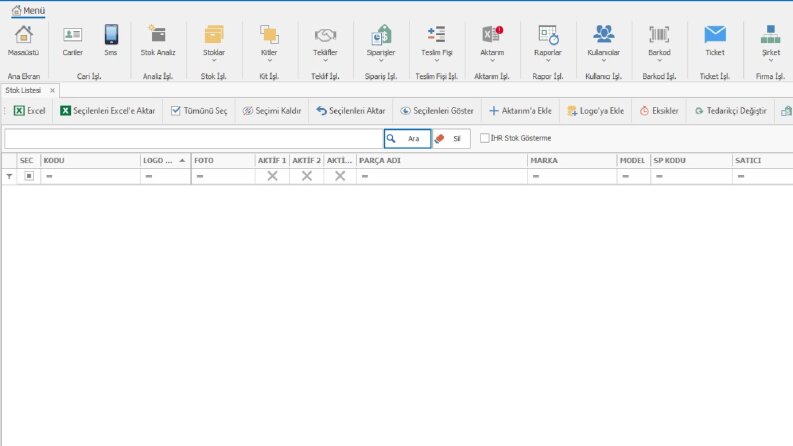Screen dimensions: 793x446
Task: Expand the Stoklar dropdown chevron
Action: pos(214,61)
